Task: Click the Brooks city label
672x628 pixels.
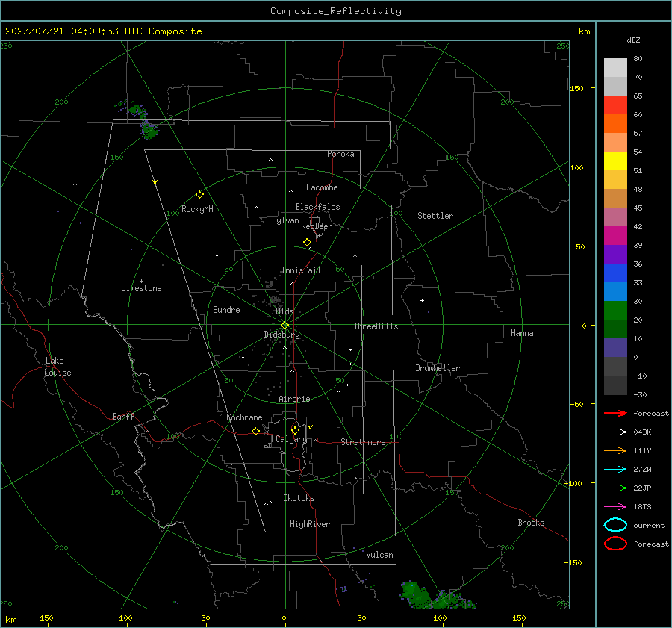Action: [x=531, y=523]
